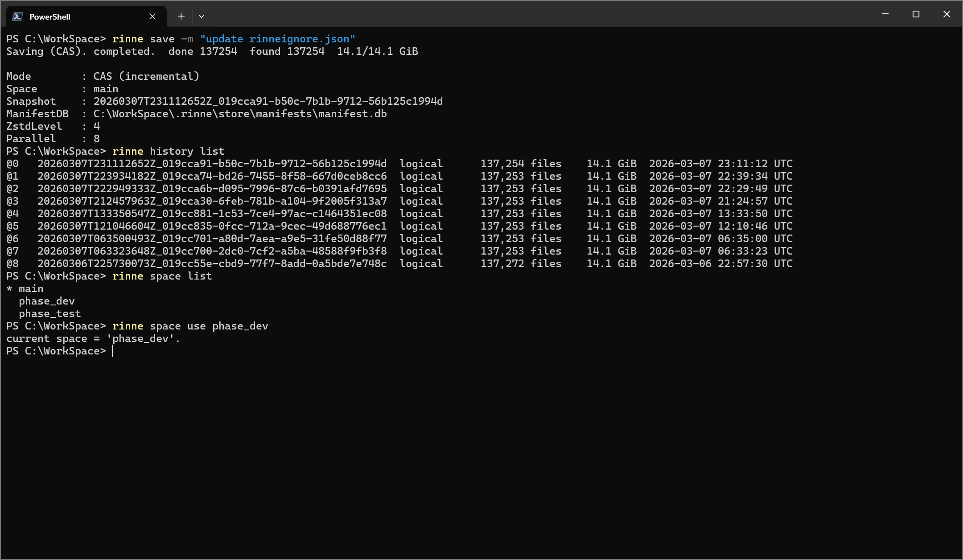Minimize the terminal window
The image size is (963, 560).
[x=884, y=14]
